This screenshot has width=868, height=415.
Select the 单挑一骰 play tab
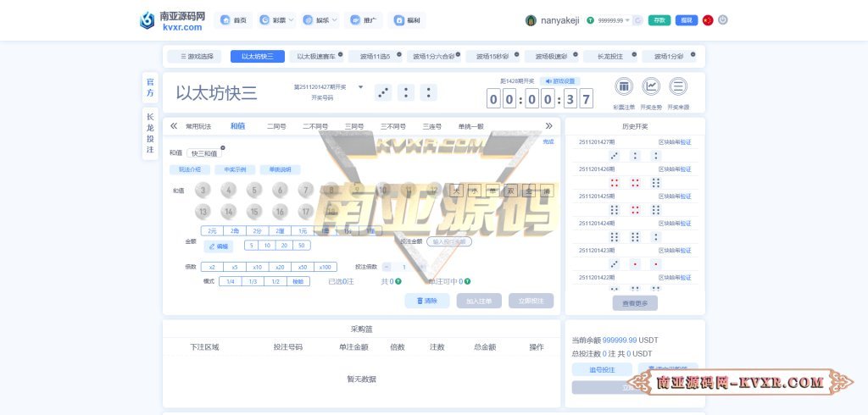471,127
